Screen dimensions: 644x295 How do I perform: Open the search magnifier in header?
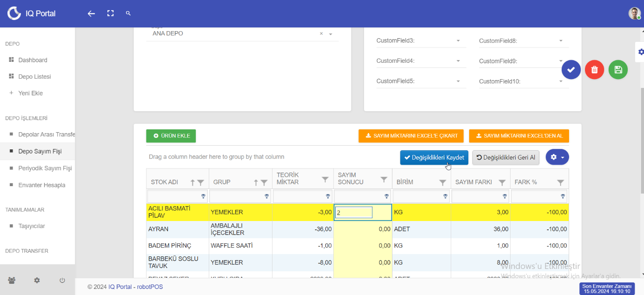(x=128, y=13)
